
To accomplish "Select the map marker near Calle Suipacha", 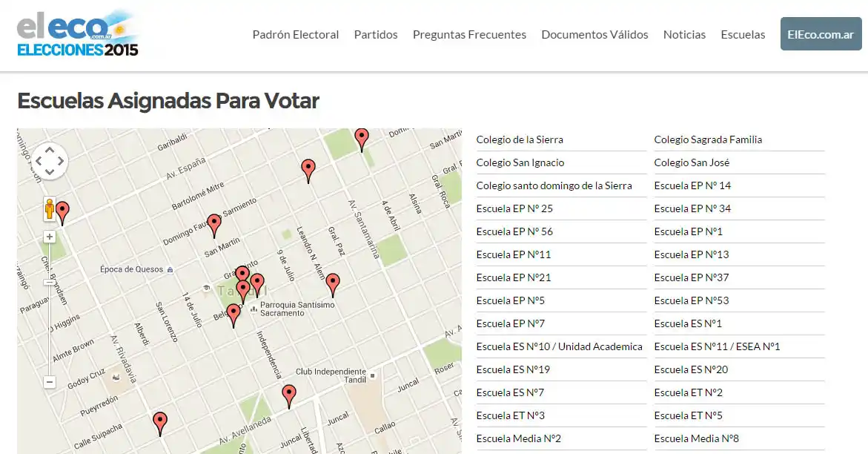I will (160, 424).
